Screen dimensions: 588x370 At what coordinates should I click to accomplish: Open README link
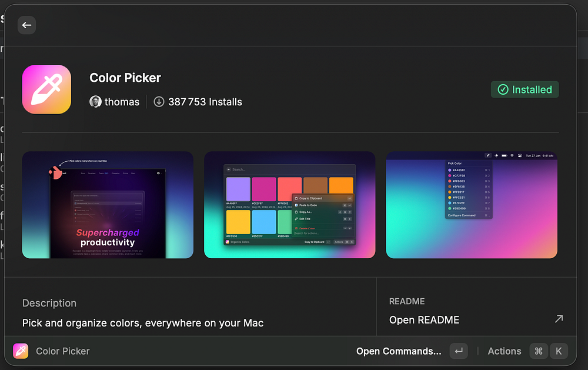[424, 320]
